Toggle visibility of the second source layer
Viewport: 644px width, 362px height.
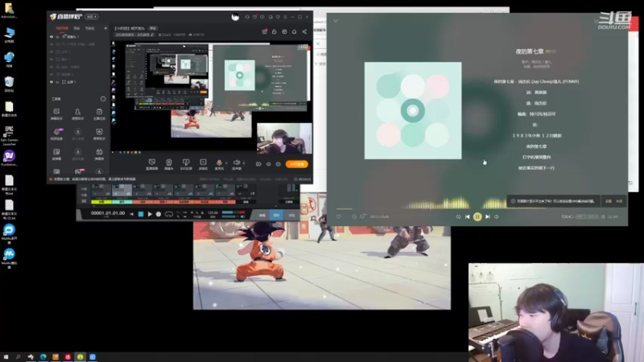(52, 44)
